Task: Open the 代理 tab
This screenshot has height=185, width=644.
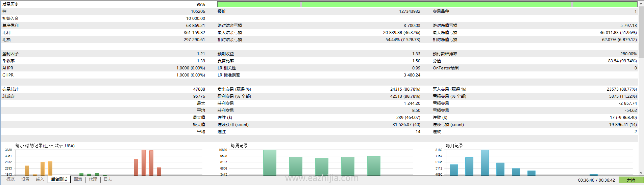Action: click(x=93, y=179)
